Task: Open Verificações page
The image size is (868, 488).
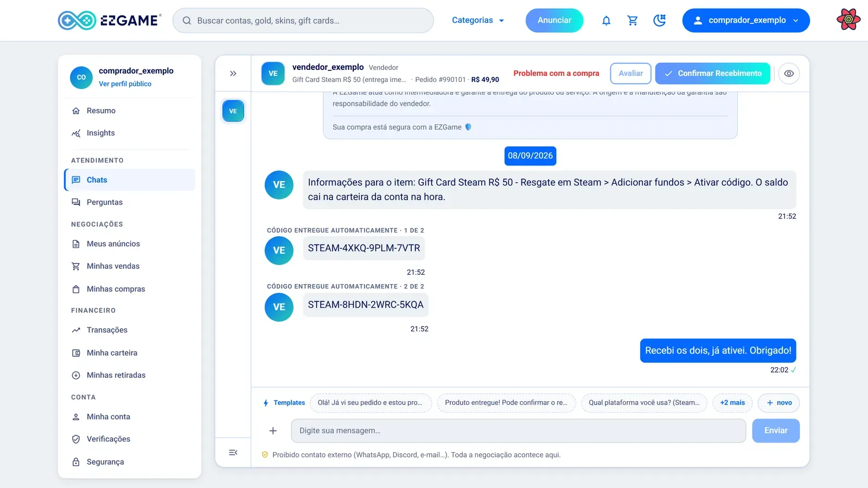Action: click(x=130, y=439)
